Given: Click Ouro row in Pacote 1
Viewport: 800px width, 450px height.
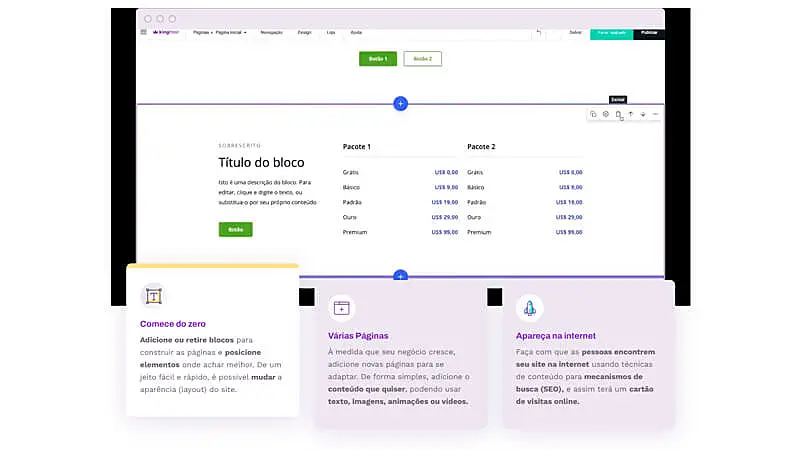Looking at the screenshot, I should point(401,217).
